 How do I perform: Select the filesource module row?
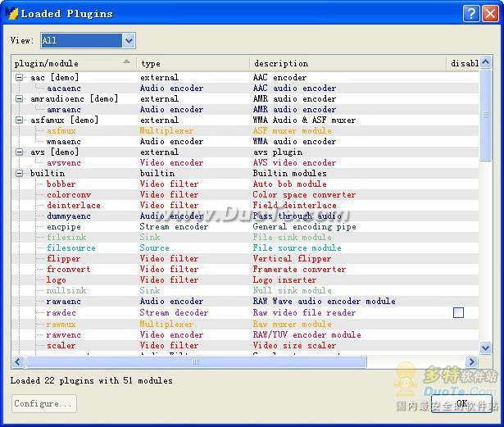point(245,248)
